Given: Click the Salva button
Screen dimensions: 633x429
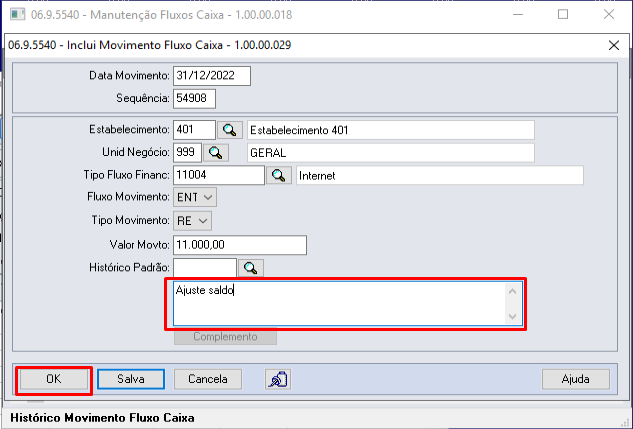Looking at the screenshot, I should 131,379.
